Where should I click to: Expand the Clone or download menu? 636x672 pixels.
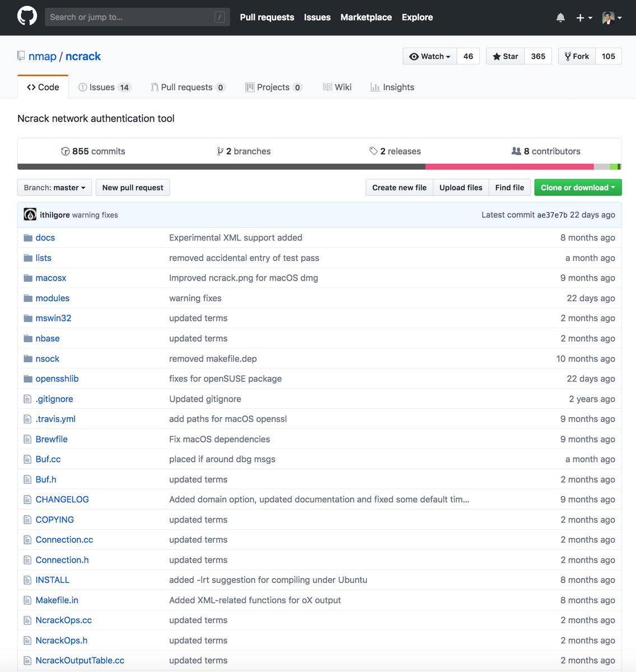(578, 188)
